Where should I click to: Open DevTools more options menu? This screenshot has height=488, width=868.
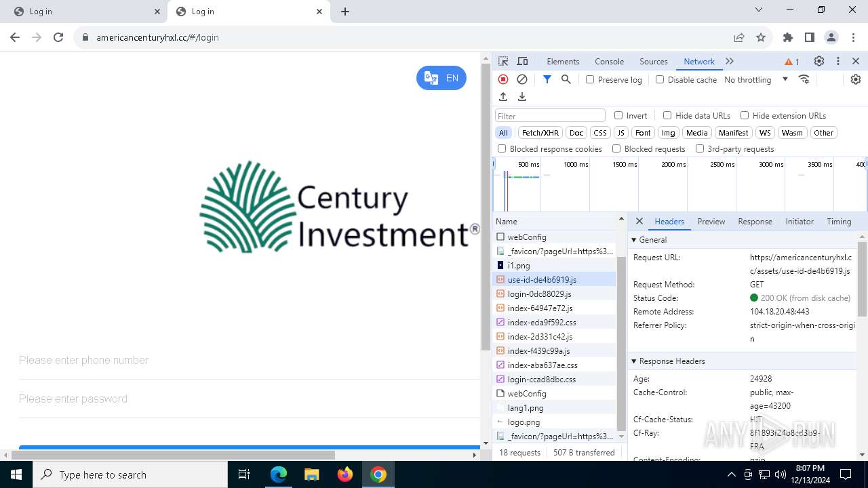[838, 61]
